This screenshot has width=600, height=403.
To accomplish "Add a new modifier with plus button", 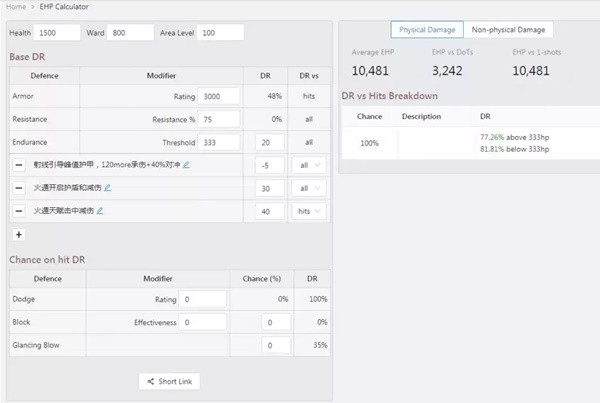I will [19, 234].
